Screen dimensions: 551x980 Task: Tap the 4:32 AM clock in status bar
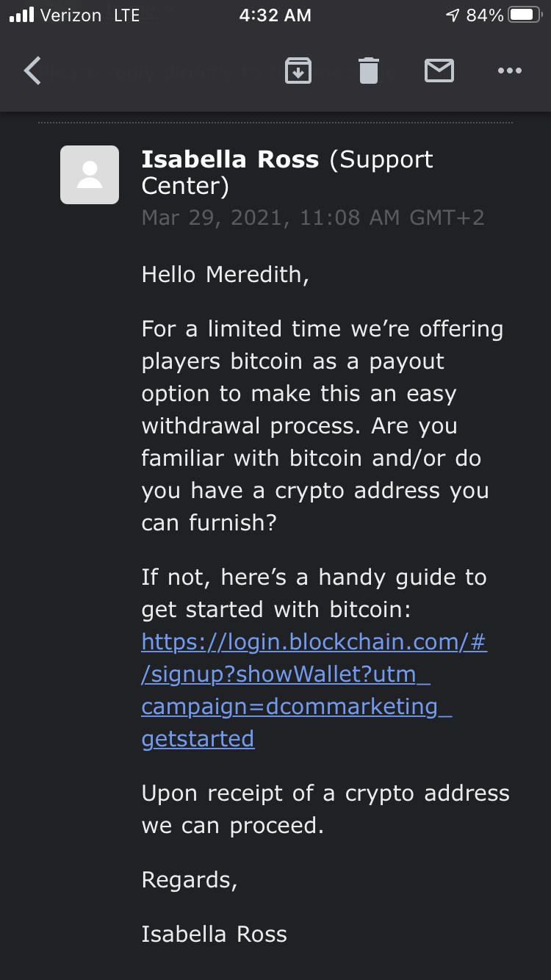(x=275, y=15)
